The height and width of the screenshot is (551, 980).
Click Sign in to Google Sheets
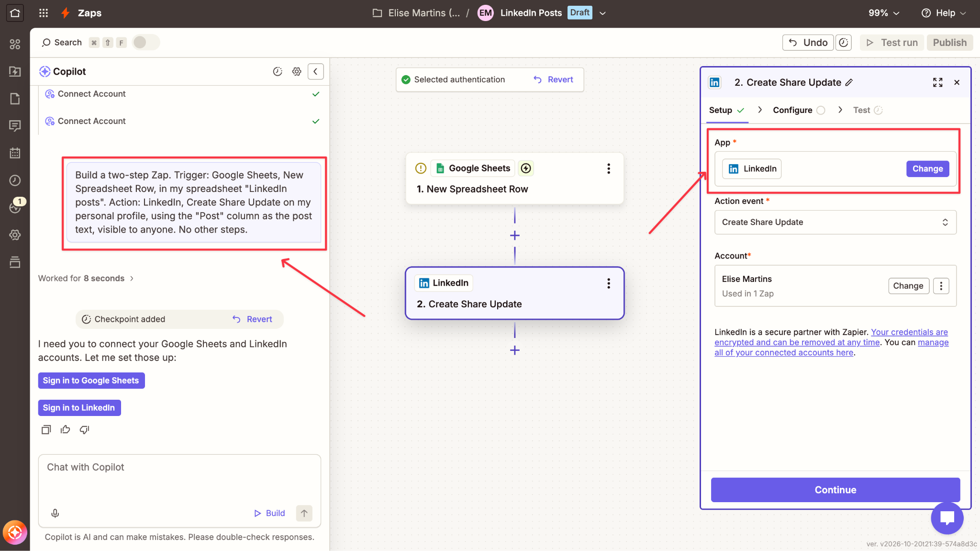coord(91,381)
